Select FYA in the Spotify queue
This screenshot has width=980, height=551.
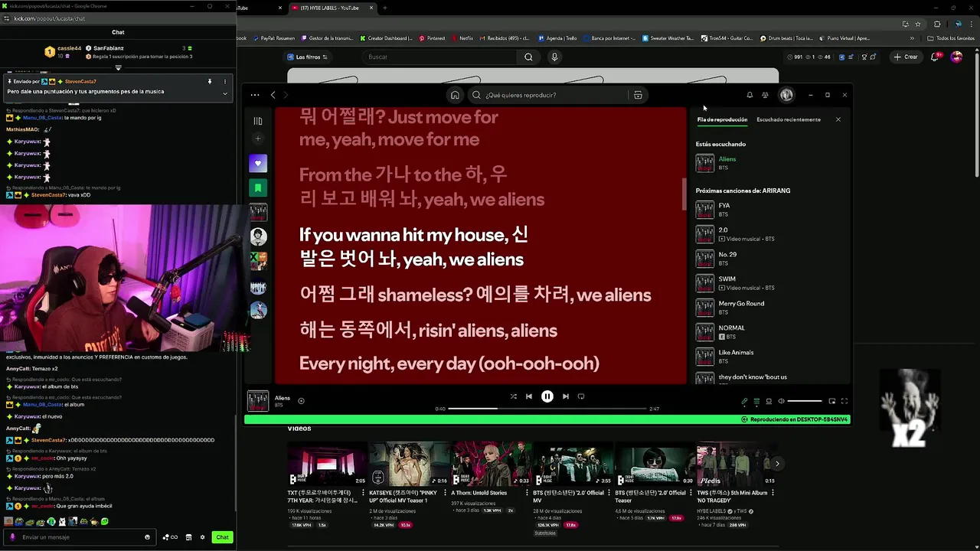click(769, 210)
